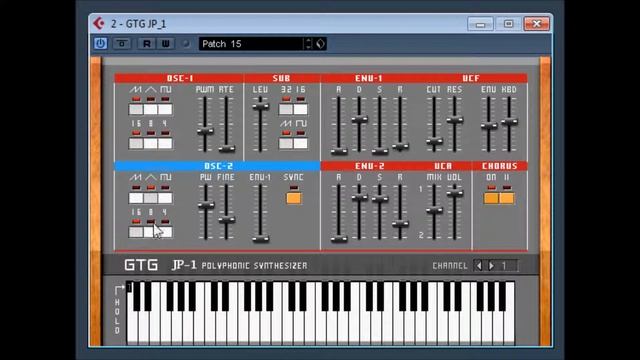Enable Write automation W button
This screenshot has width=640, height=360.
[x=165, y=44]
